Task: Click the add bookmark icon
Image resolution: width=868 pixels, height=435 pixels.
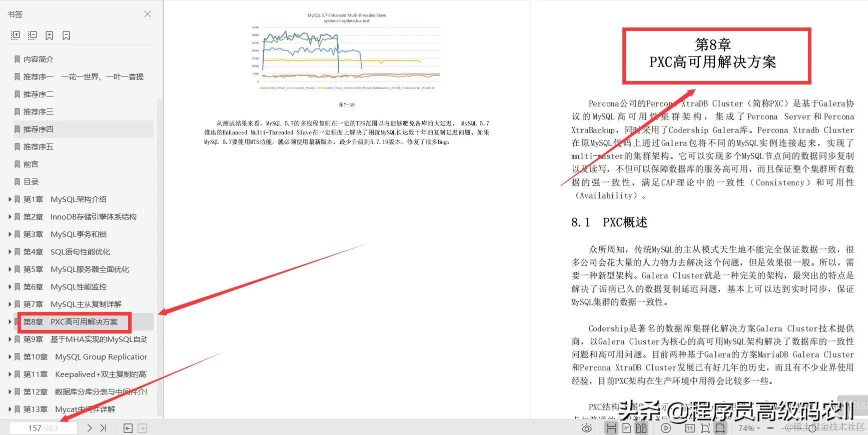Action: (49, 35)
